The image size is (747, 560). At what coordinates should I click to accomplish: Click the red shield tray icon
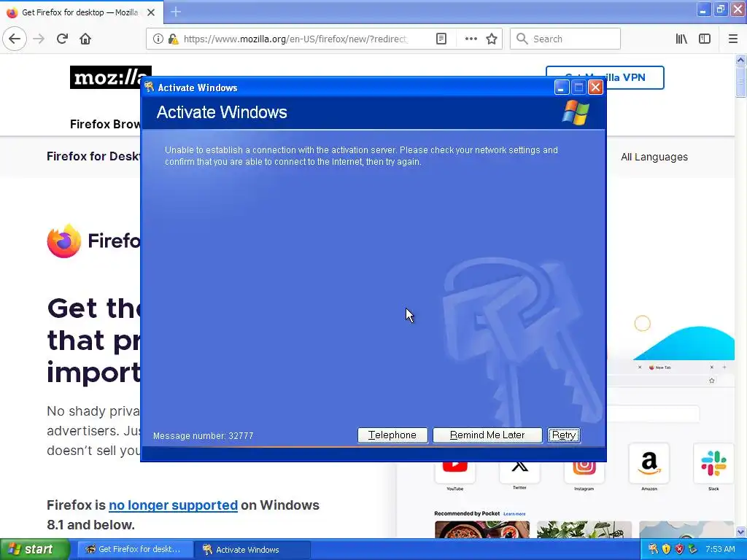click(x=679, y=549)
